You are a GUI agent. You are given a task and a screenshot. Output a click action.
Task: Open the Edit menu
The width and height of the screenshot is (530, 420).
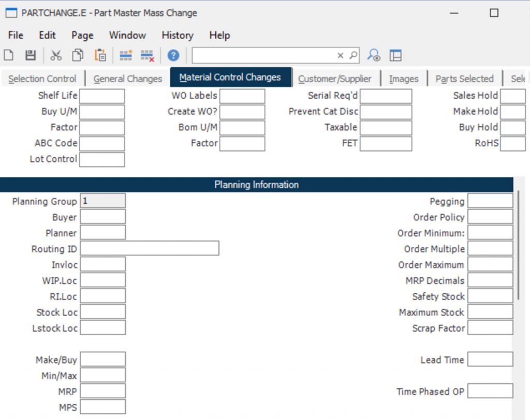(47, 35)
